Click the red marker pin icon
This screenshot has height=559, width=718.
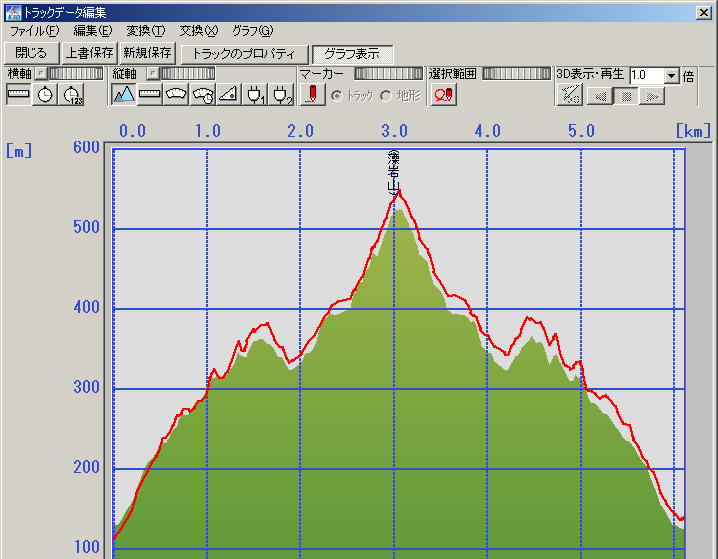(312, 94)
